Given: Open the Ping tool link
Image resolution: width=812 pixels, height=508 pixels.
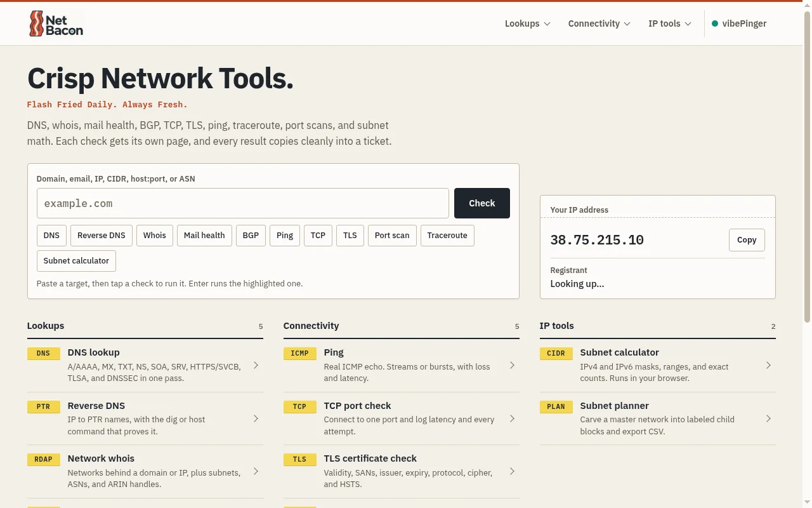Looking at the screenshot, I should [x=402, y=365].
